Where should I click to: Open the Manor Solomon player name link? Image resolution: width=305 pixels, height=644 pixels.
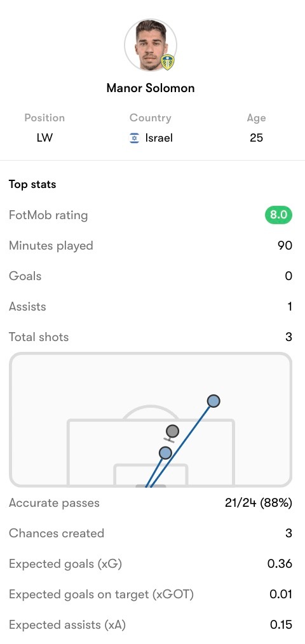[x=151, y=88]
